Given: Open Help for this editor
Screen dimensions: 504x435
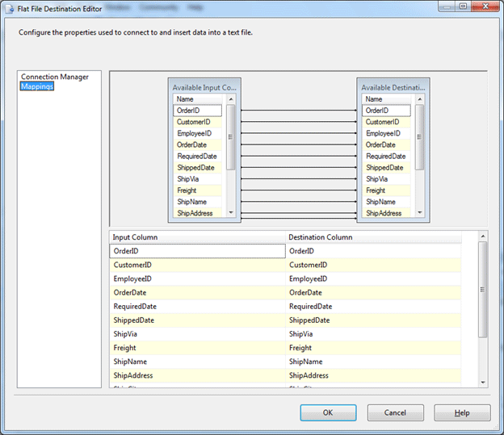Looking at the screenshot, I should (462, 412).
